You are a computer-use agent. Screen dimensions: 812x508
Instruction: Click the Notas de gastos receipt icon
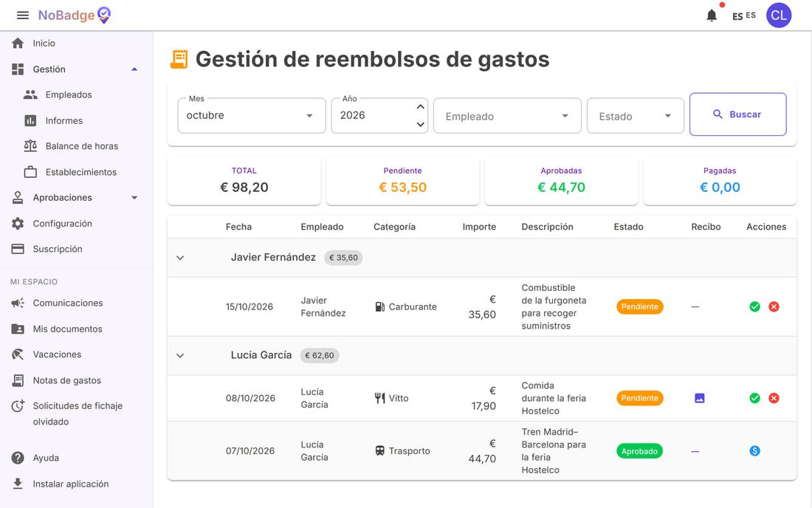pyautogui.click(x=18, y=380)
